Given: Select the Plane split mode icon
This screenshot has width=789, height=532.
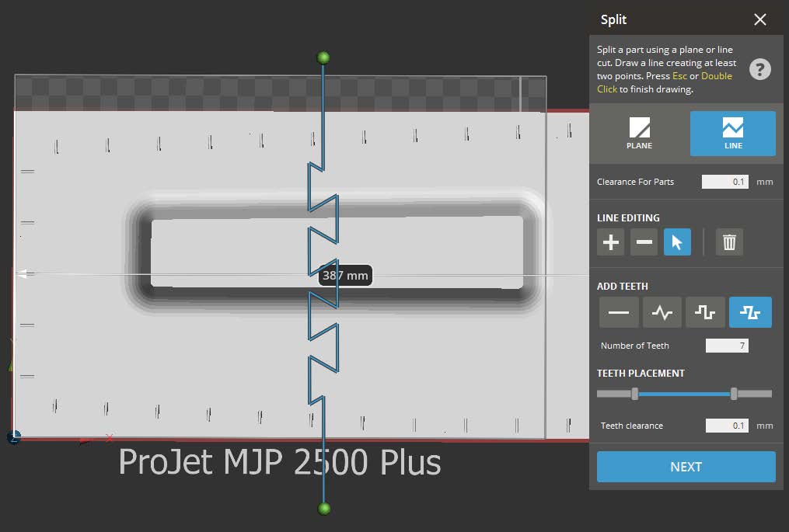Looking at the screenshot, I should 639,133.
